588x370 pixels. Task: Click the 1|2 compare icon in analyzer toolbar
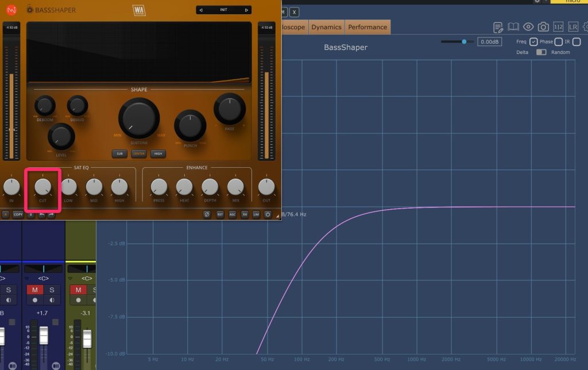tap(558, 27)
